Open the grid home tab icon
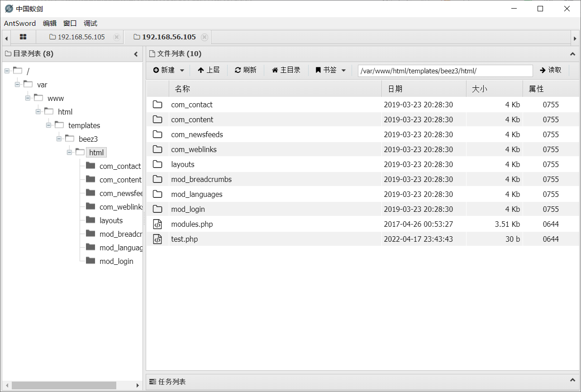 (23, 37)
